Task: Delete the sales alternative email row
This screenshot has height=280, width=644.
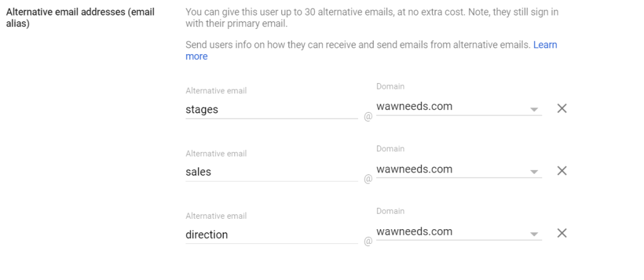Action: [562, 171]
